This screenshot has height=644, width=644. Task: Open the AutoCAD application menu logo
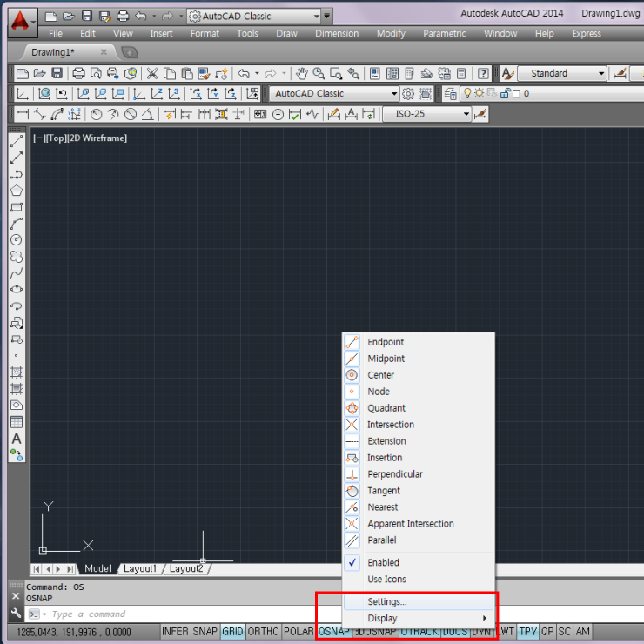[x=23, y=22]
